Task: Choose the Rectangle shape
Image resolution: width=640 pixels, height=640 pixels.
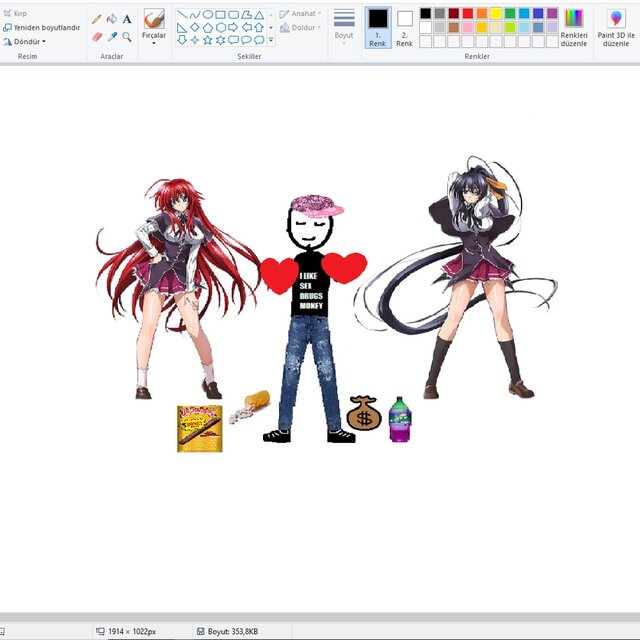Action: point(220,15)
